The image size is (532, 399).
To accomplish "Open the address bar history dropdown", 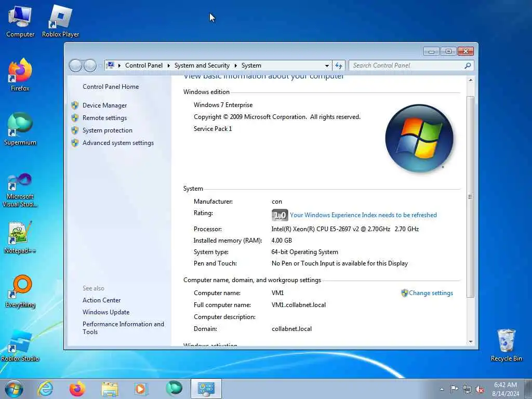I will (327, 65).
